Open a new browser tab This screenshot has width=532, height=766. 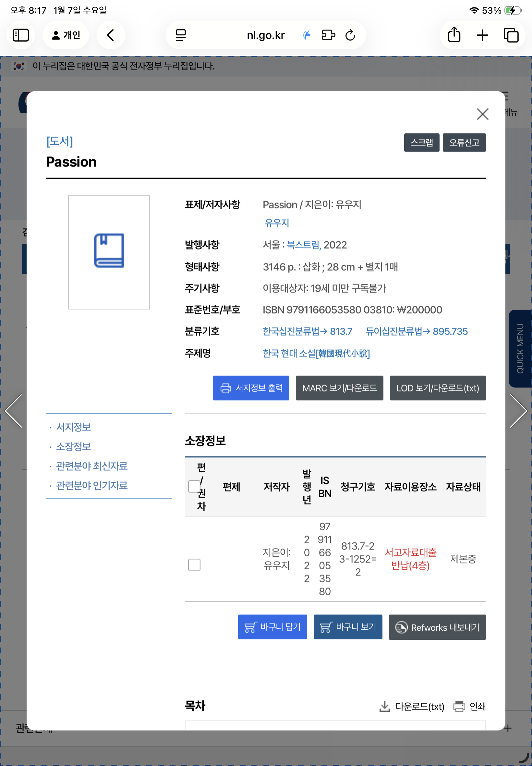pos(482,35)
